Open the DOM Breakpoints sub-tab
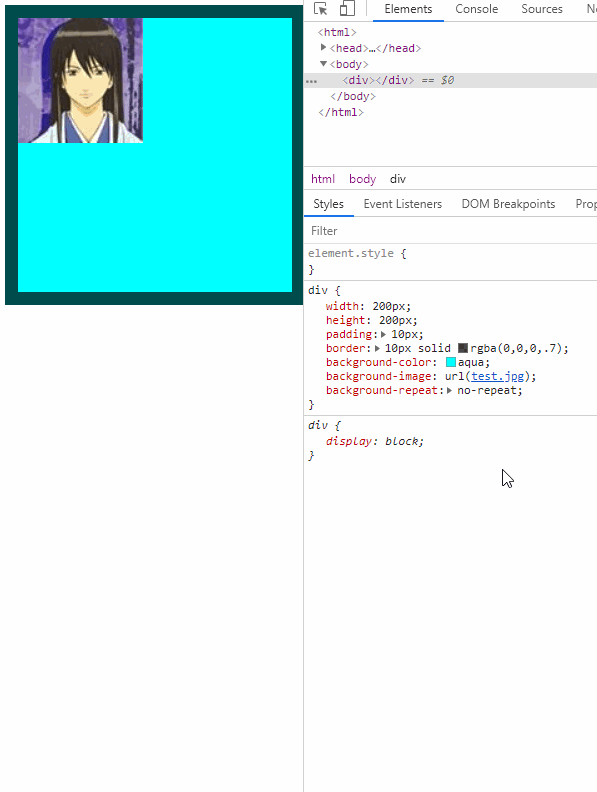Viewport: 597px width, 792px height. 508,204
